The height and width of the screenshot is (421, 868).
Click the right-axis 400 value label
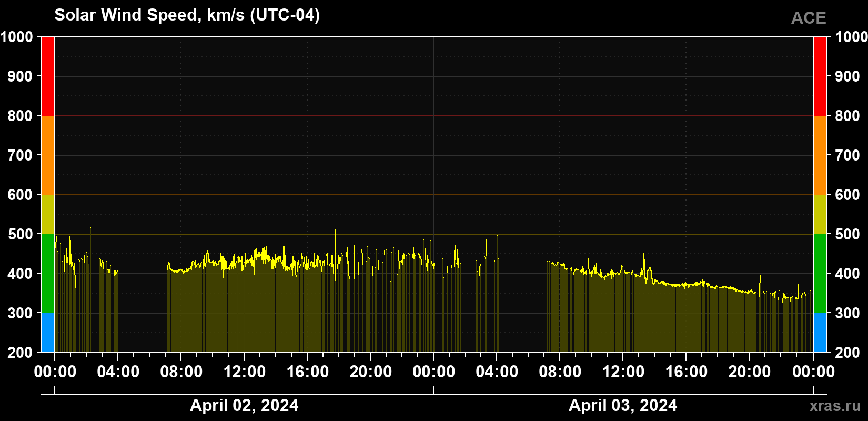tap(847, 274)
